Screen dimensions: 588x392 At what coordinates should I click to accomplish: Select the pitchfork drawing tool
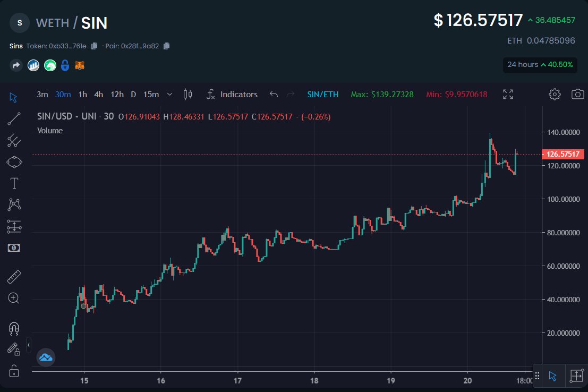[x=14, y=141]
